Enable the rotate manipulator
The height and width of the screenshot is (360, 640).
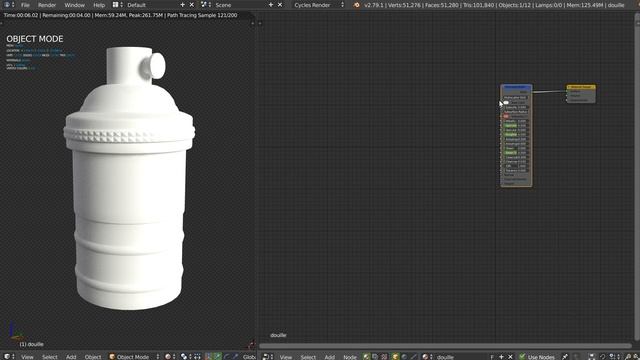(x=227, y=357)
